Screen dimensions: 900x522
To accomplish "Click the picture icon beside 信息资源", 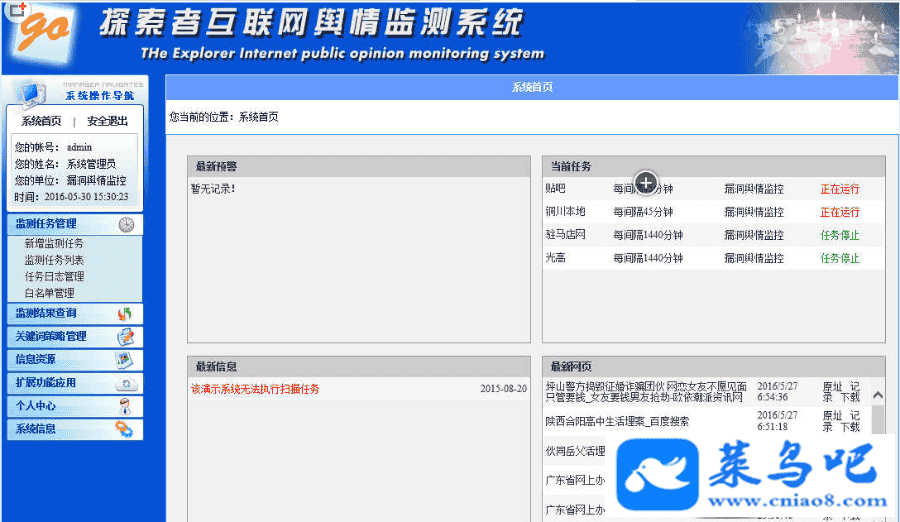I will click(x=125, y=360).
